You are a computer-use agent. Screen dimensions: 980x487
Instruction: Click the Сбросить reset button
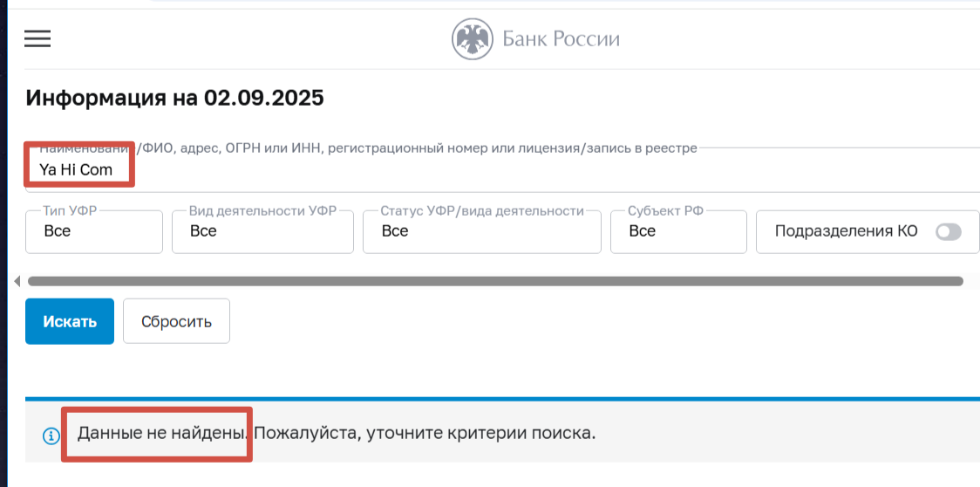(176, 321)
